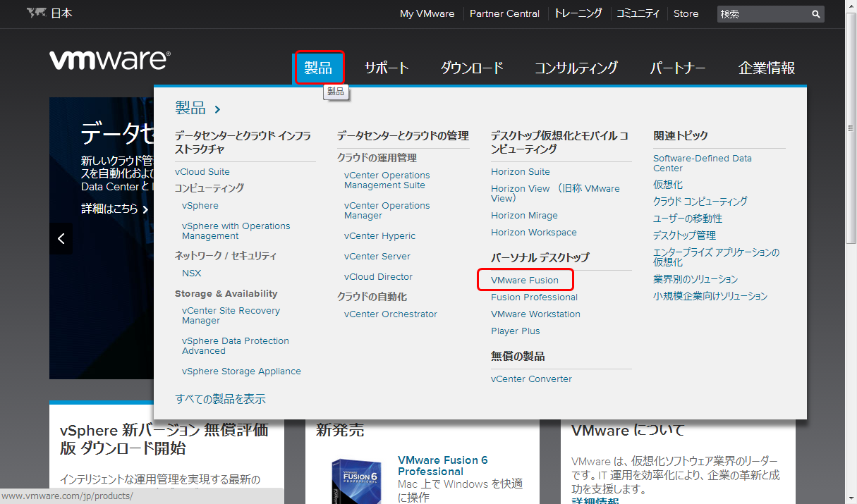
Task: Open the Store link
Action: [686, 13]
